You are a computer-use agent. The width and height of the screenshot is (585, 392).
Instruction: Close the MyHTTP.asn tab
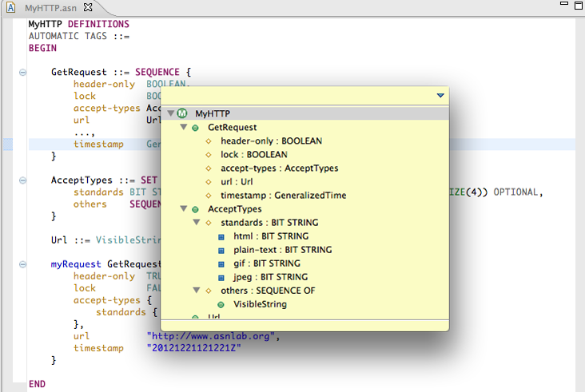88,7
